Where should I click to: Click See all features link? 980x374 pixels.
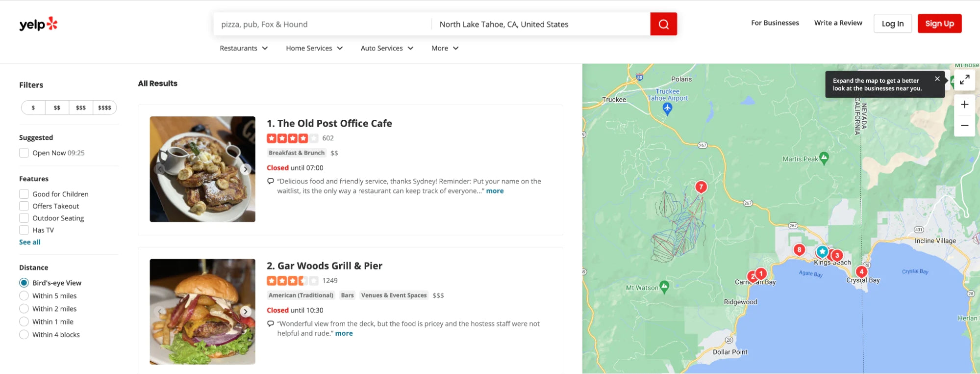point(30,242)
